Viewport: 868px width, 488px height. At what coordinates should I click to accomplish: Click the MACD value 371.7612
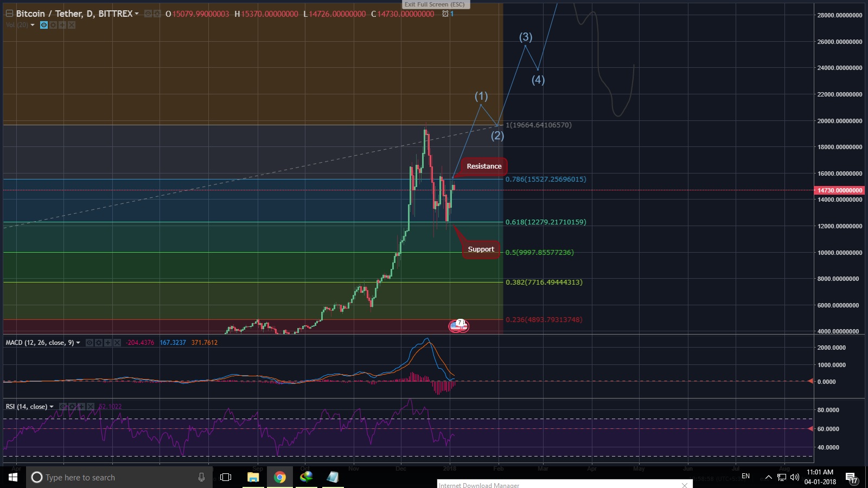tap(205, 343)
